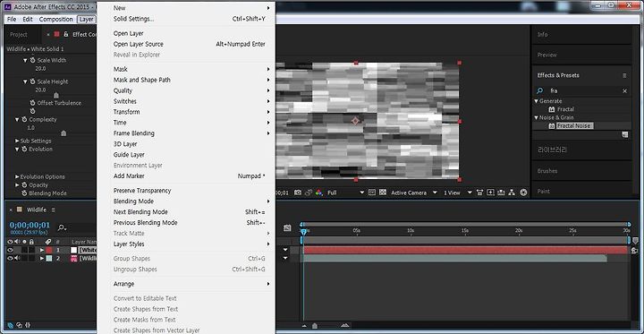Click the show snapshot icon in viewer
The height and width of the screenshot is (334, 644).
pos(309,193)
